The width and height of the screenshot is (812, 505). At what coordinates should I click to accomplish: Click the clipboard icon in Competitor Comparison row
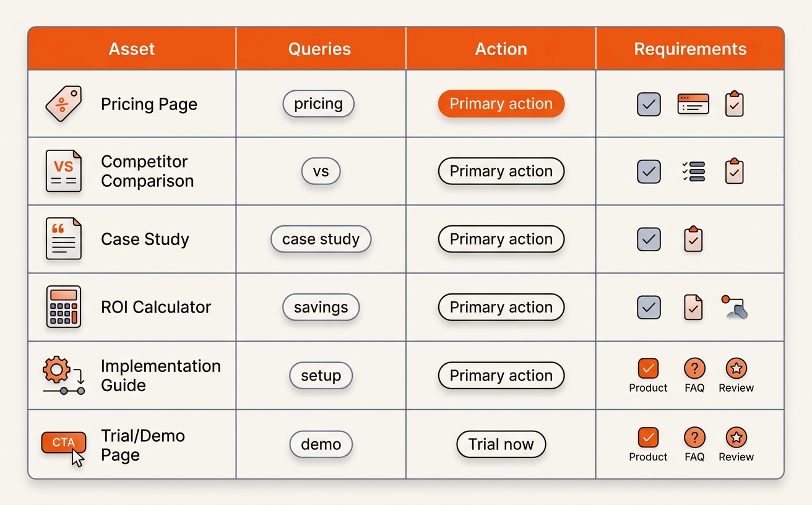[734, 171]
